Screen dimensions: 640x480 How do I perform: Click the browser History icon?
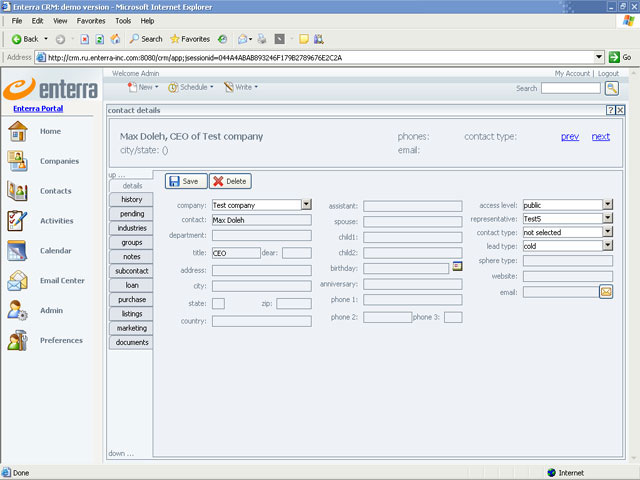tap(222, 39)
